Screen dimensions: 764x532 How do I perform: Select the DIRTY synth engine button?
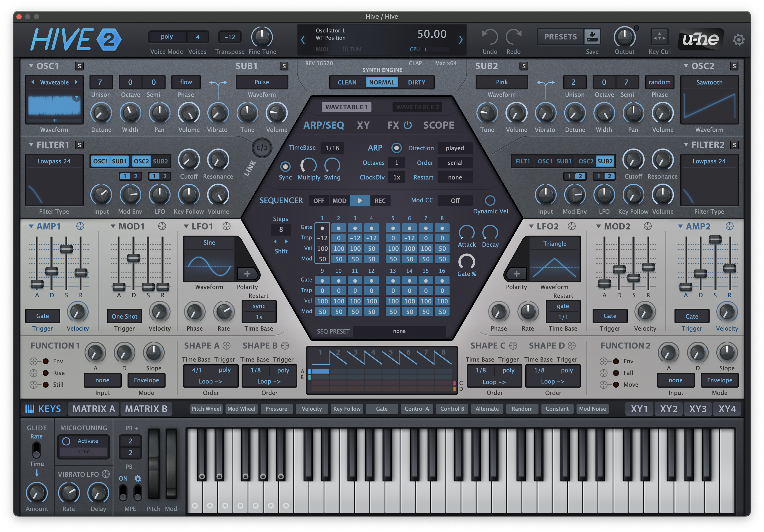416,82
